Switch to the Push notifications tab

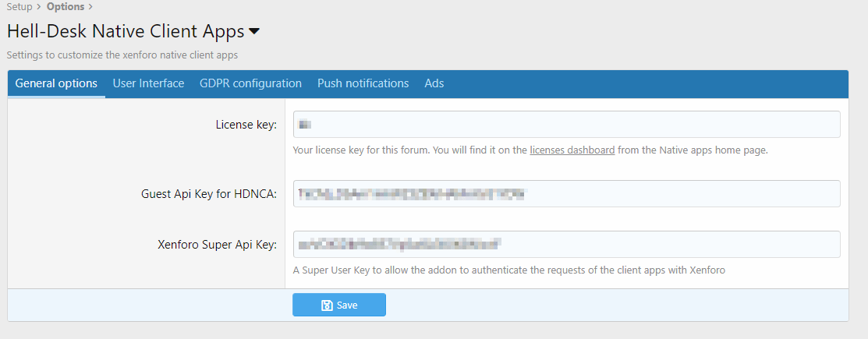tap(363, 83)
